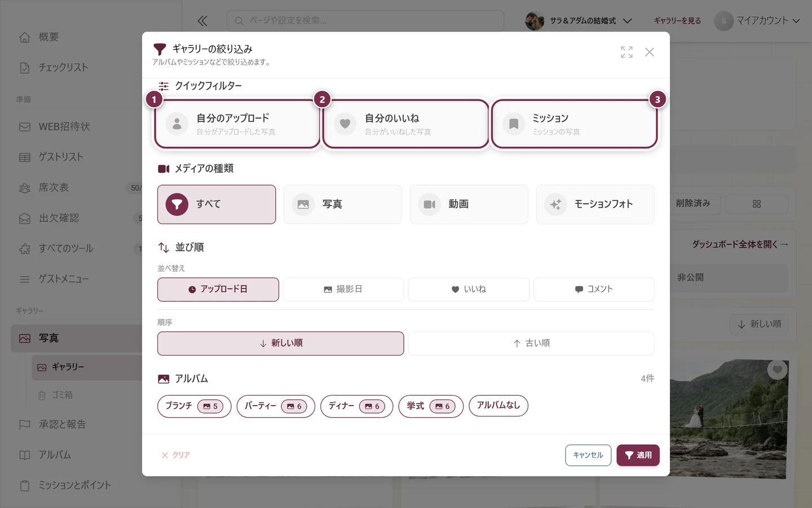
Task: Apply filters with 適用 button
Action: [638, 456]
